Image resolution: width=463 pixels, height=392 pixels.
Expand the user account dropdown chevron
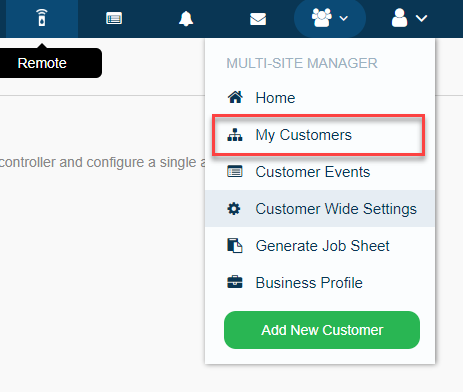coord(422,18)
